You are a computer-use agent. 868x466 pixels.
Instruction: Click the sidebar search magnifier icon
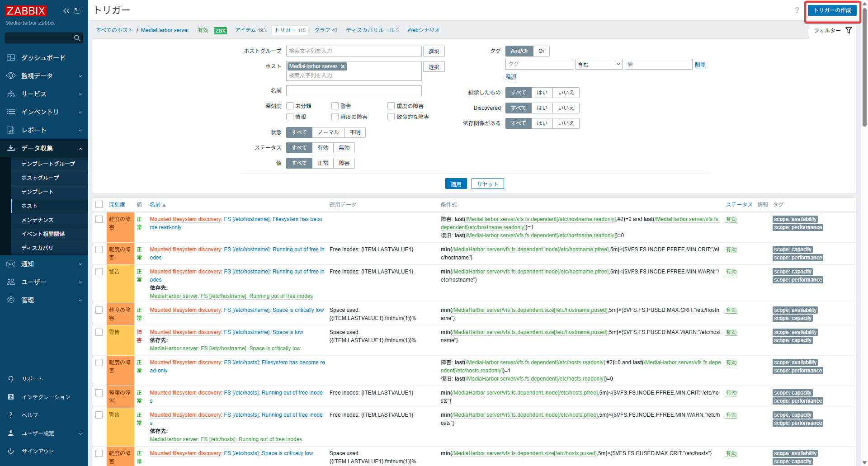(77, 38)
